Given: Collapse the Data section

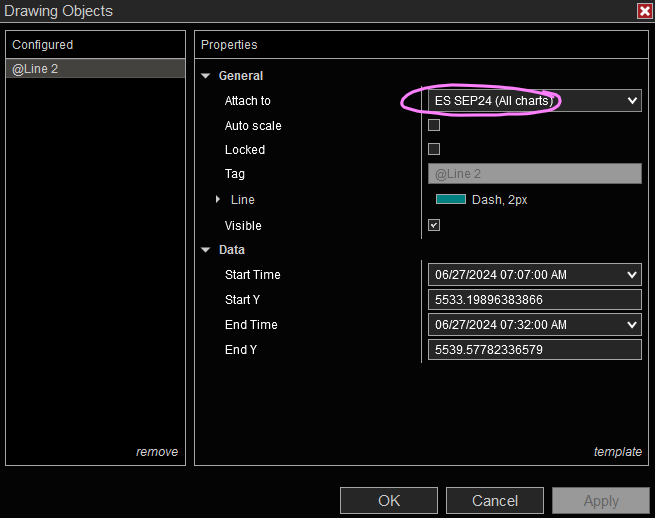Looking at the screenshot, I should point(206,250).
